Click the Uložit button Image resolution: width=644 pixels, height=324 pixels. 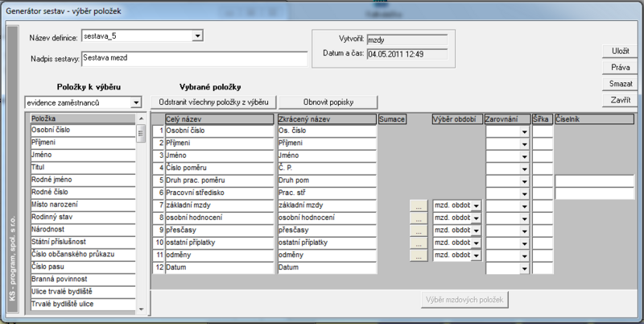tap(620, 51)
